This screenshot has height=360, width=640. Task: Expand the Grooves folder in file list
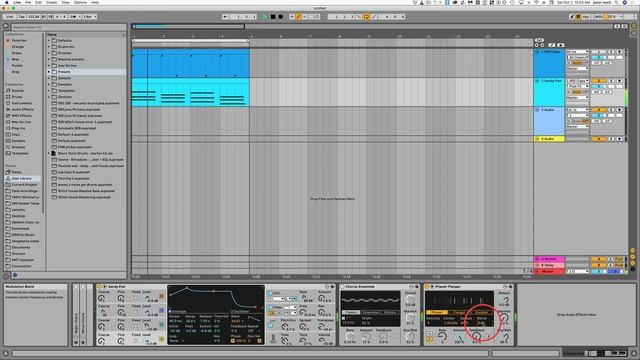coord(49,53)
